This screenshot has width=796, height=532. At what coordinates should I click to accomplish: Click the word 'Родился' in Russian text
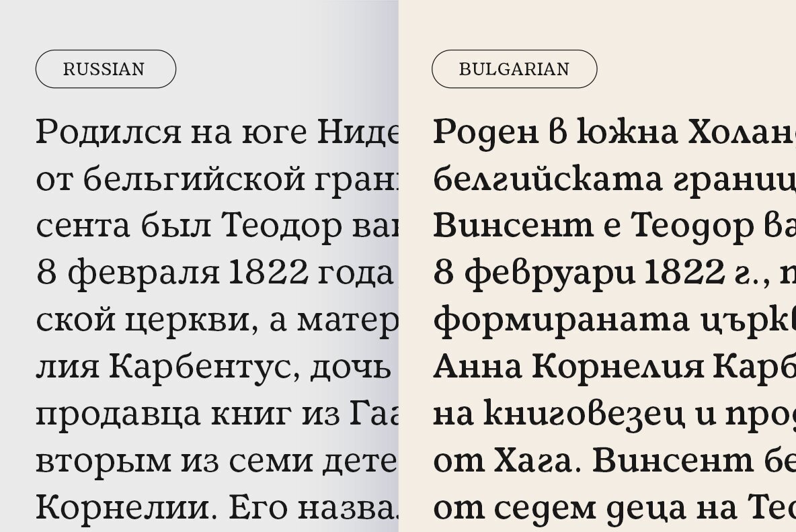109,133
